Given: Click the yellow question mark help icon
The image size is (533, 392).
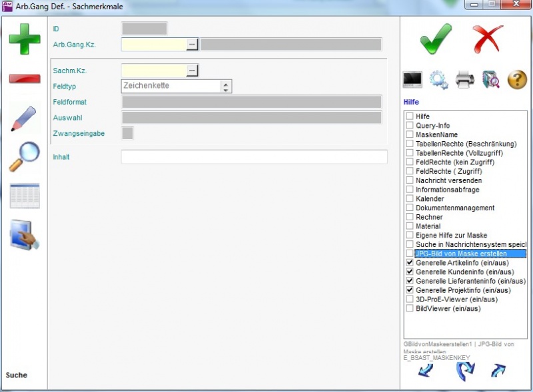Looking at the screenshot, I should [x=517, y=80].
